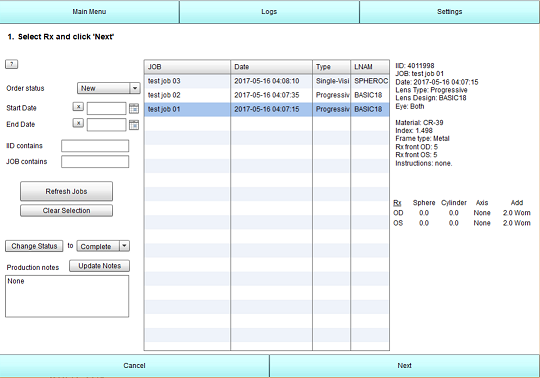Image resolution: width=540 pixels, height=378 pixels.
Task: Click the End Date input field
Action: (x=106, y=125)
